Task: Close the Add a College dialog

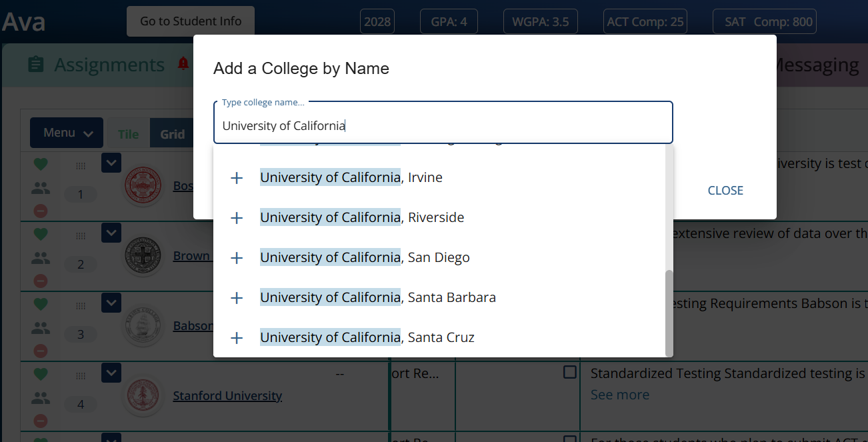Action: [x=725, y=191]
